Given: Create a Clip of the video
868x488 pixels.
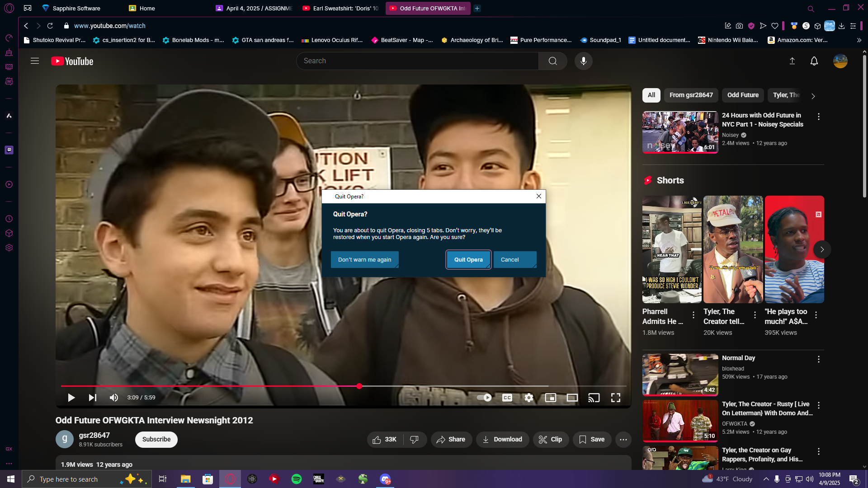Looking at the screenshot, I should pos(550,440).
